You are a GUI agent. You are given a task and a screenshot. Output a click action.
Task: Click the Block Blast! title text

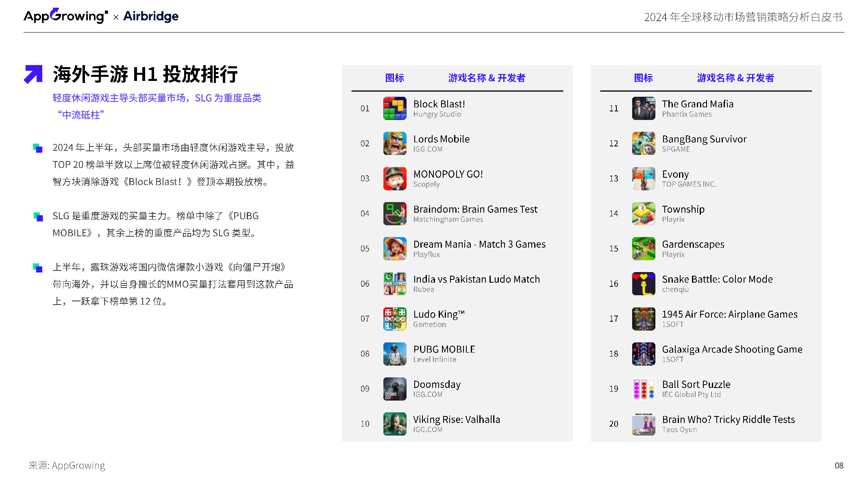439,104
